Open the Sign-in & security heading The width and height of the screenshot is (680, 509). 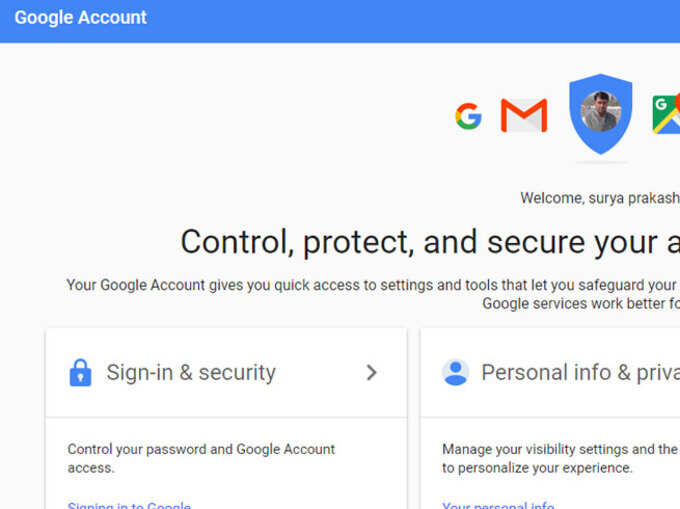tap(191, 372)
